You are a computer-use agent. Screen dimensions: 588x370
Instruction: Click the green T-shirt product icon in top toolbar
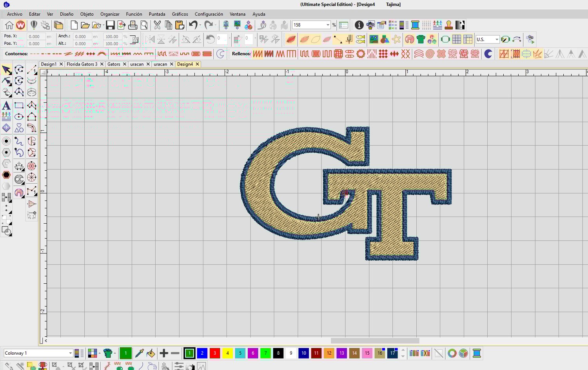(x=421, y=39)
